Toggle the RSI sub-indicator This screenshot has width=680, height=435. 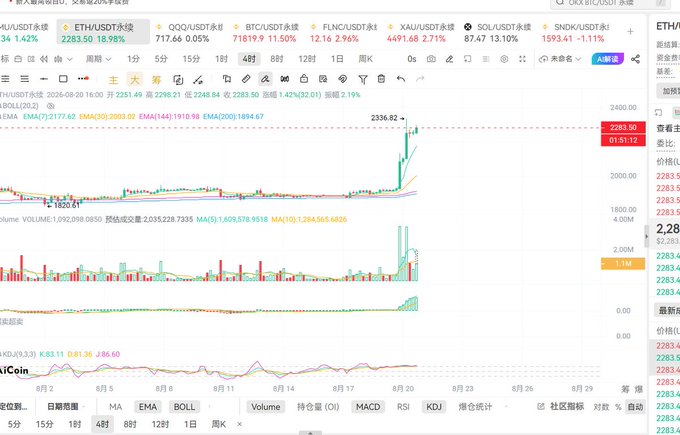[x=403, y=407]
